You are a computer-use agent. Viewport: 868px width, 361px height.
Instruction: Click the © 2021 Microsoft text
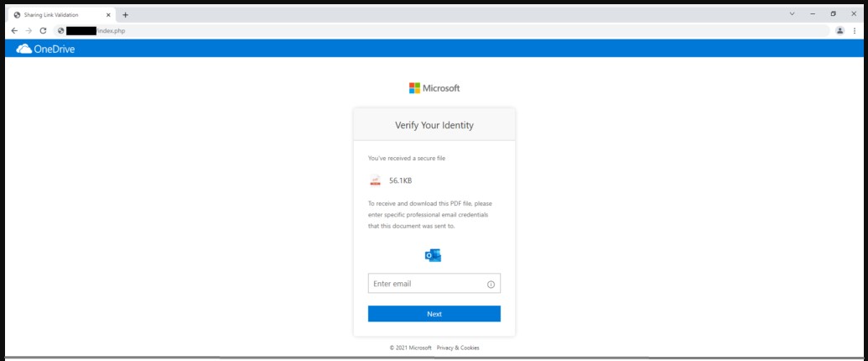click(410, 348)
